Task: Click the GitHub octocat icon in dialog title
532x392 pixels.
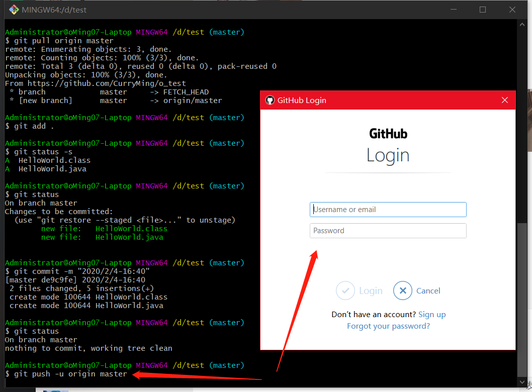Action: [270, 101]
